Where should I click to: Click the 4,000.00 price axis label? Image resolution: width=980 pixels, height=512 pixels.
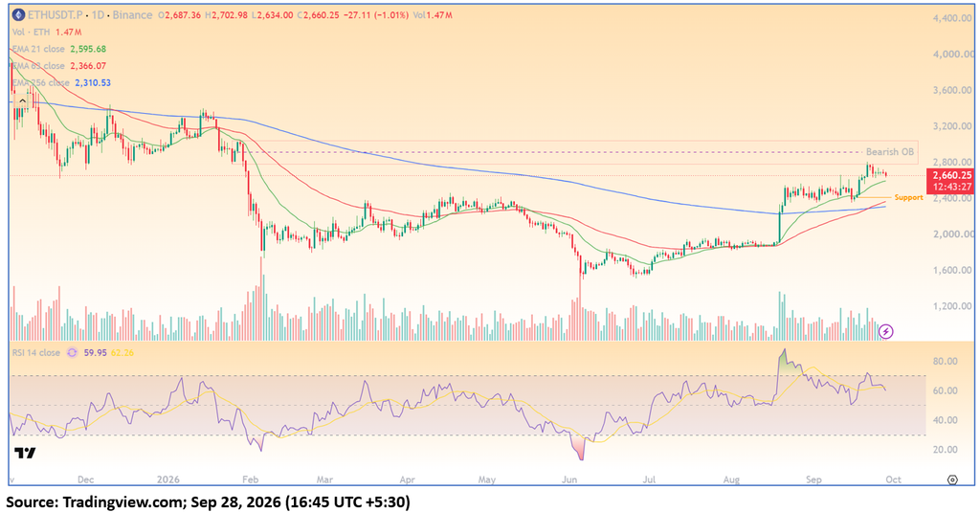pyautogui.click(x=952, y=55)
